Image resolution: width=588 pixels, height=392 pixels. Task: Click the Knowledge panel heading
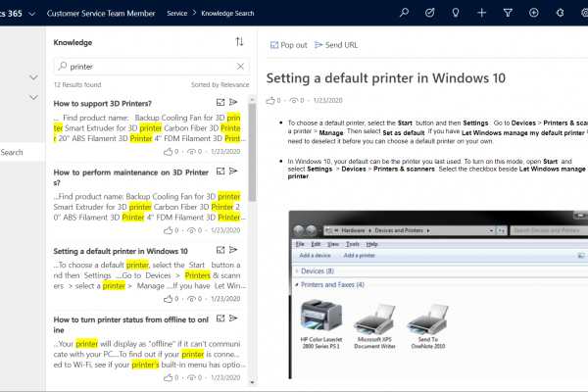pyautogui.click(x=73, y=42)
